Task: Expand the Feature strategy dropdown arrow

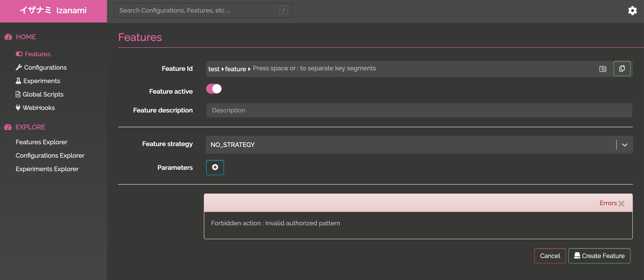Action: pyautogui.click(x=625, y=145)
